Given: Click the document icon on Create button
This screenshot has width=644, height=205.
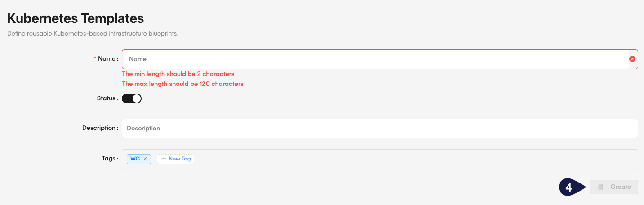Looking at the screenshot, I should (x=600, y=187).
